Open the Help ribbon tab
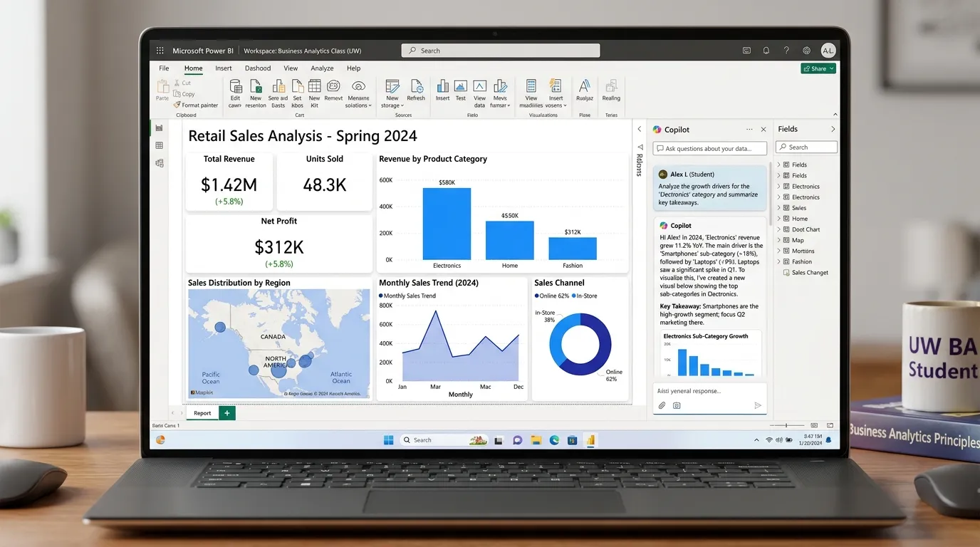 coord(354,68)
